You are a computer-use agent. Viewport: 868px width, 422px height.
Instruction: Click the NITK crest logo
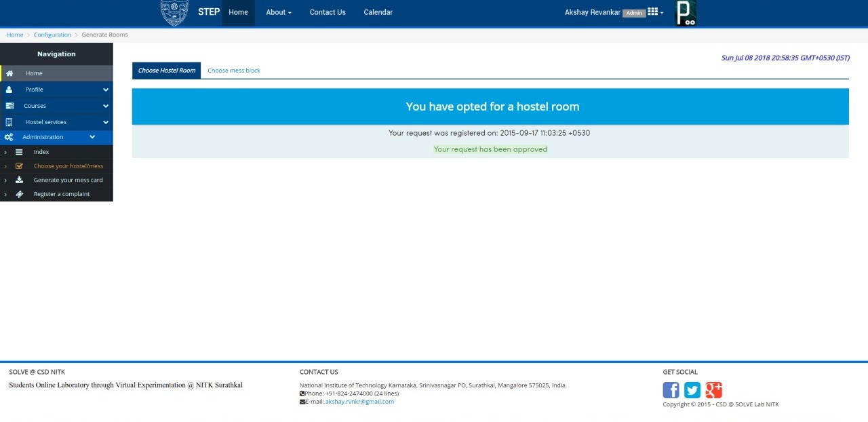pos(174,12)
